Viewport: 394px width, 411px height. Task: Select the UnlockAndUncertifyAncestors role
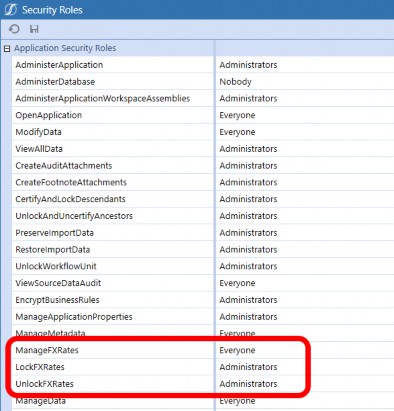[x=74, y=216]
